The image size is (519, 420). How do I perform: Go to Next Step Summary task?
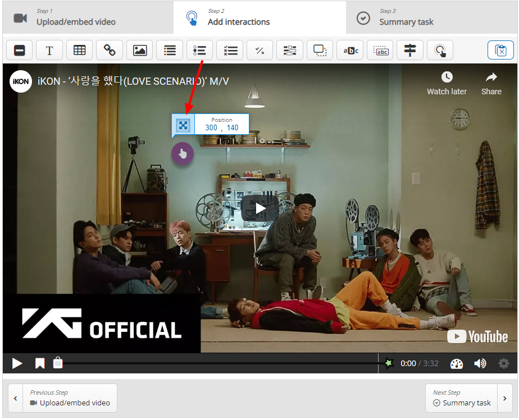pos(468,398)
